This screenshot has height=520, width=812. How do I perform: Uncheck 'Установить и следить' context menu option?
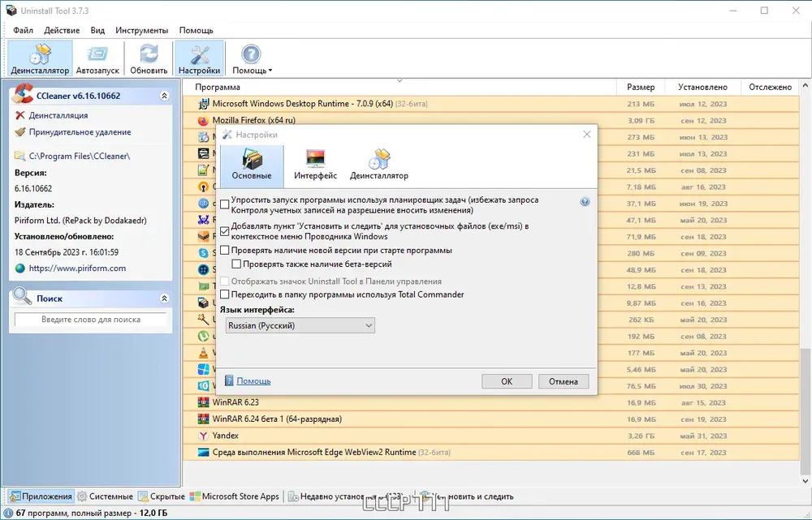tap(225, 231)
